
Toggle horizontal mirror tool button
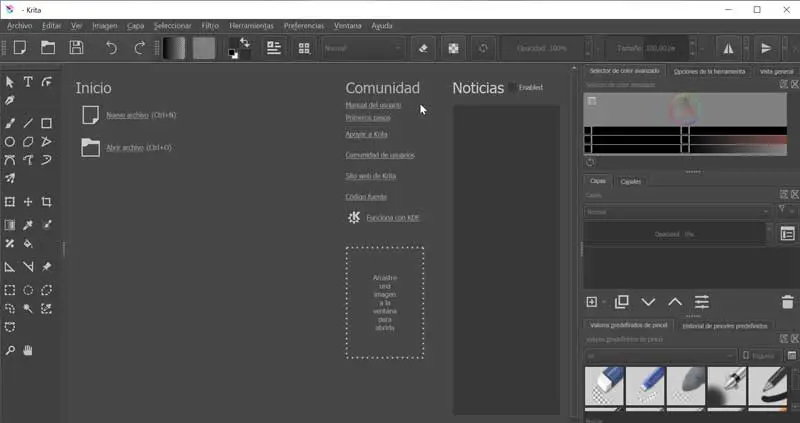(727, 47)
